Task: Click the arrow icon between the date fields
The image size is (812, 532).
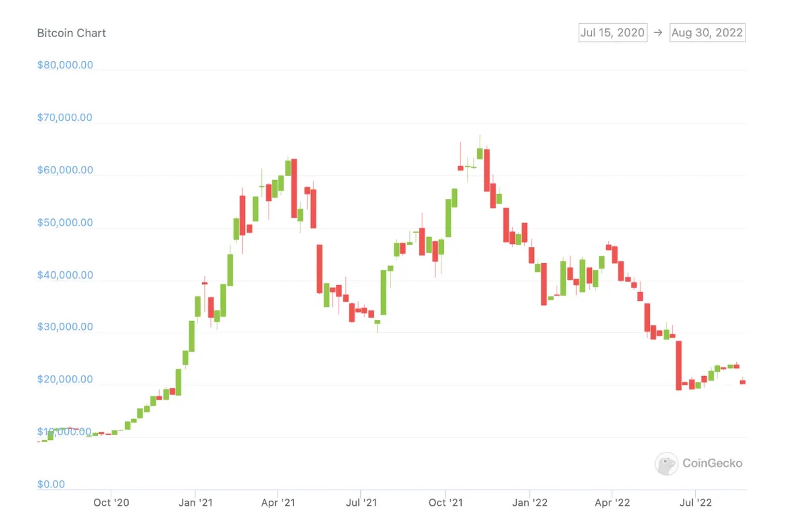Action: pos(658,32)
